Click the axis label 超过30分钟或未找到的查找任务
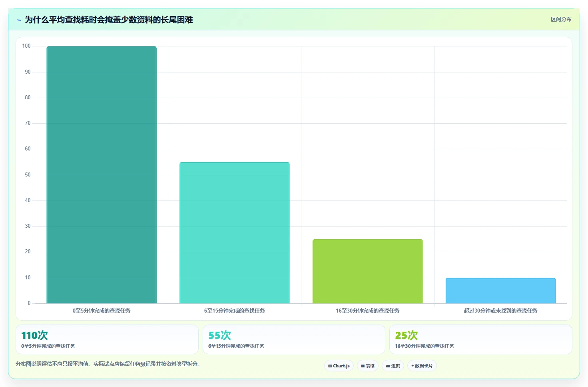588x387 pixels. tap(500, 311)
